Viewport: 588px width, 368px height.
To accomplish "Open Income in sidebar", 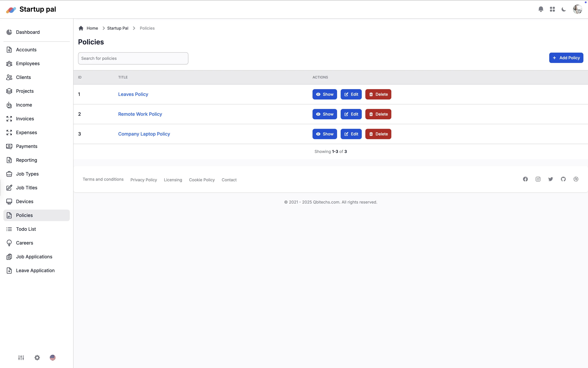I will 36,105.
